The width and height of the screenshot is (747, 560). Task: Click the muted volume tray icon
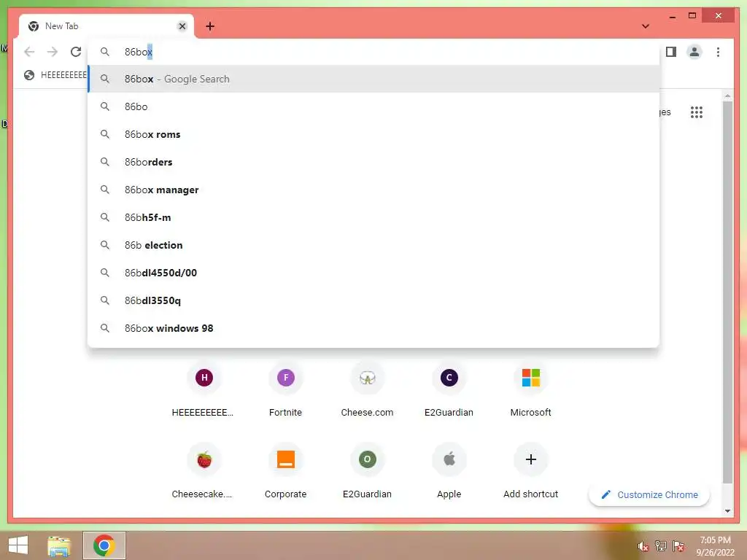click(643, 546)
